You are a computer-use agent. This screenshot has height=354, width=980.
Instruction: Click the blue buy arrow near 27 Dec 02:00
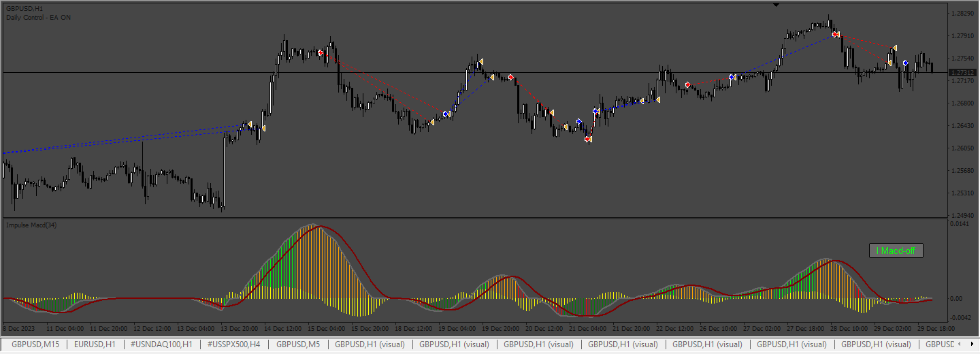point(731,78)
